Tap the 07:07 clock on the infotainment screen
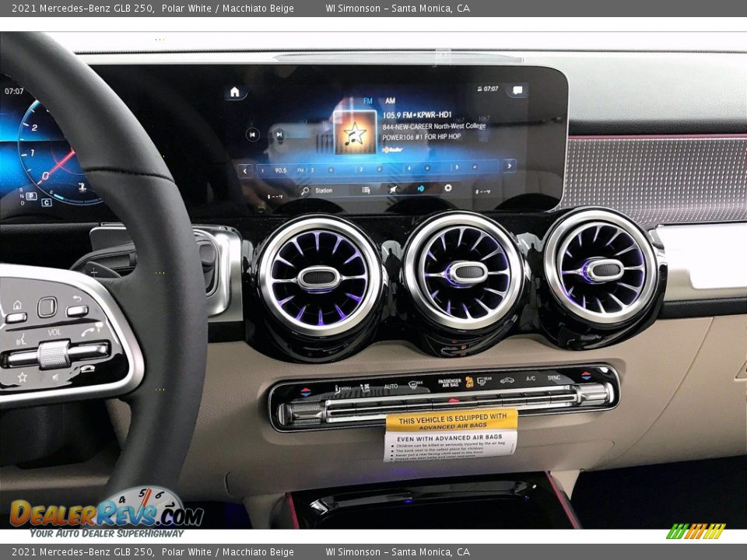 tap(491, 89)
